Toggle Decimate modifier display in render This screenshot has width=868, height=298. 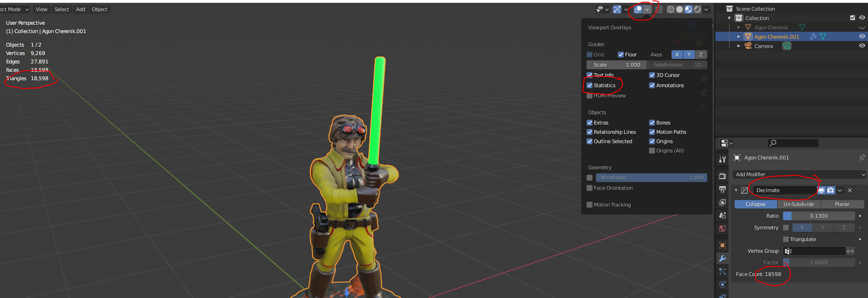[x=831, y=190]
